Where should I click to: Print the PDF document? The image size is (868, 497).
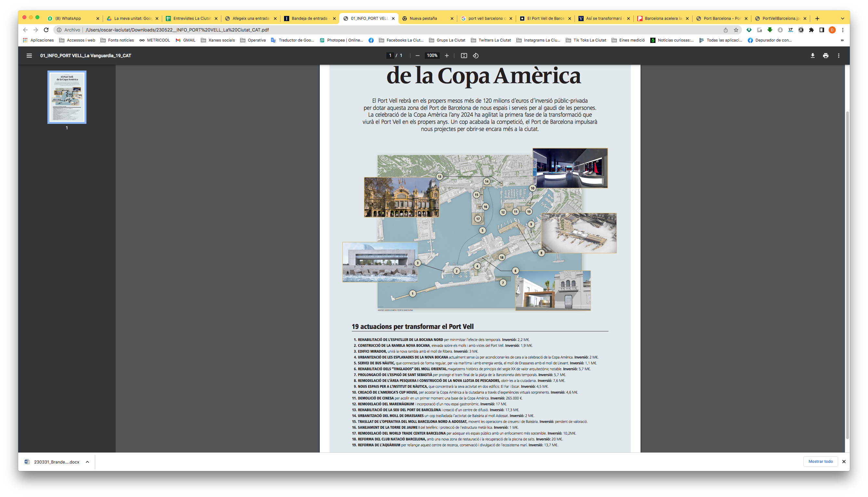coord(825,56)
